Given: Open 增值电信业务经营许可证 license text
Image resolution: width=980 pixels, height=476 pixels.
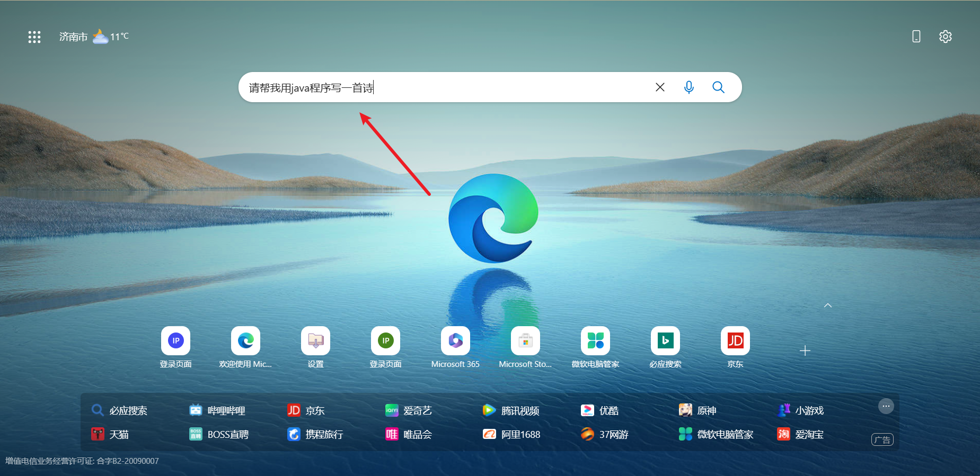Looking at the screenshot, I should pyautogui.click(x=82, y=461).
